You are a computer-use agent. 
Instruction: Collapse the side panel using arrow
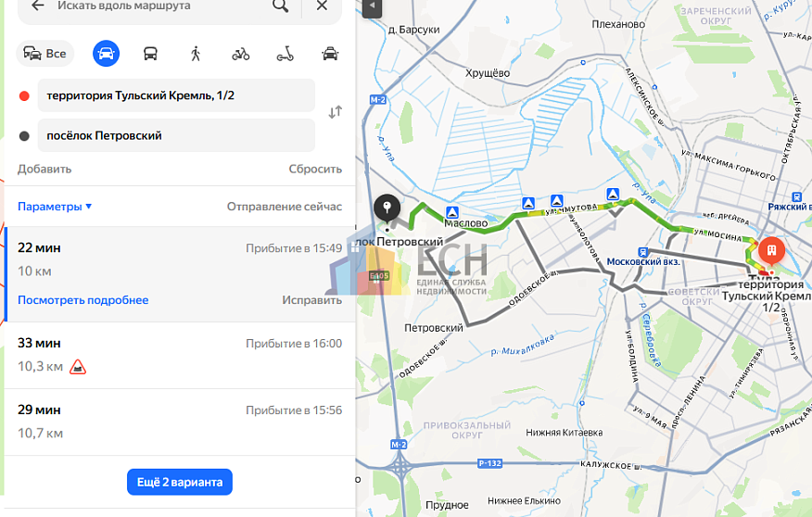click(370, 6)
